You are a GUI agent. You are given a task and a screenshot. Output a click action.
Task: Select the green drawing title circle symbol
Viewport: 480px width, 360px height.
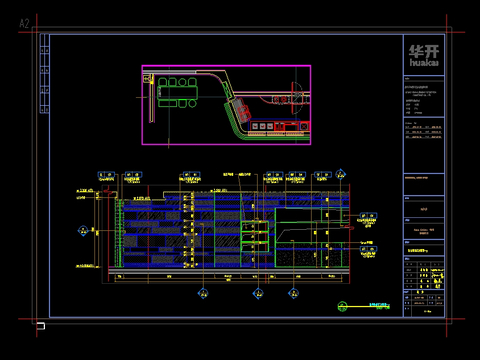pos(342,306)
